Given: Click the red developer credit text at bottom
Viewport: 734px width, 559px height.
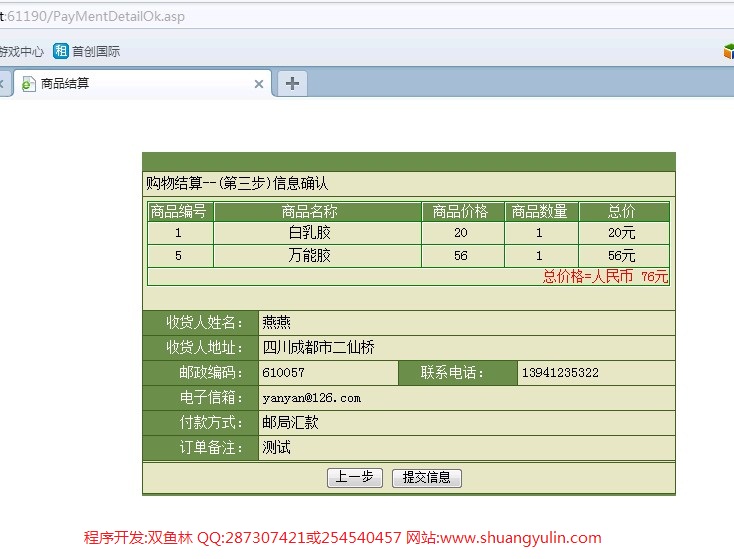Looking at the screenshot, I should pyautogui.click(x=343, y=537).
